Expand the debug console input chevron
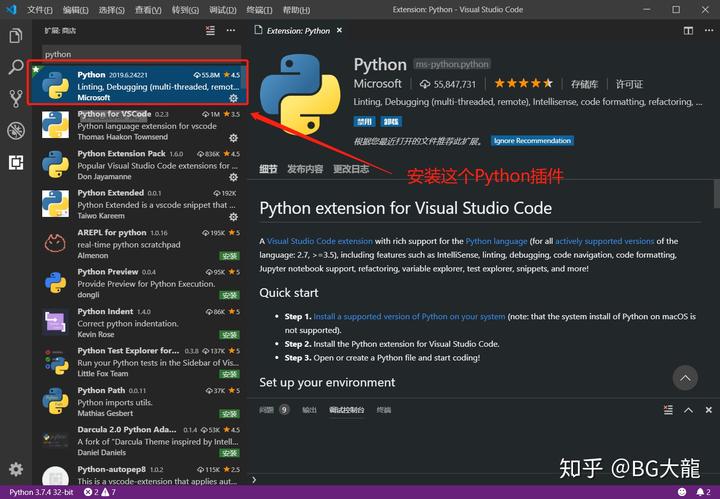This screenshot has width=720, height=499. pos(254,480)
